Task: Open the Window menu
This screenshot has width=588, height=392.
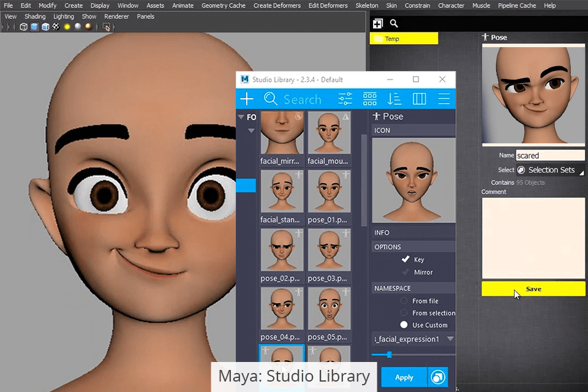Action: pyautogui.click(x=128, y=6)
